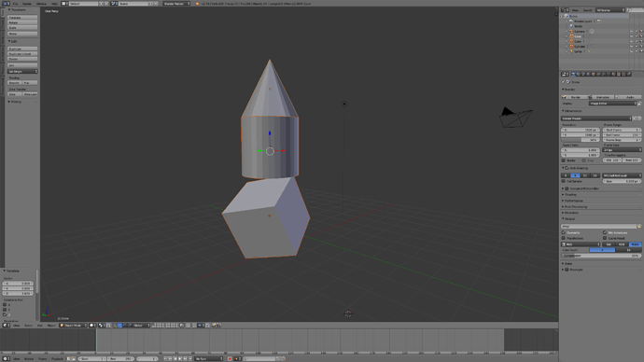Toggle the File Extensions checkbox

click(605, 232)
